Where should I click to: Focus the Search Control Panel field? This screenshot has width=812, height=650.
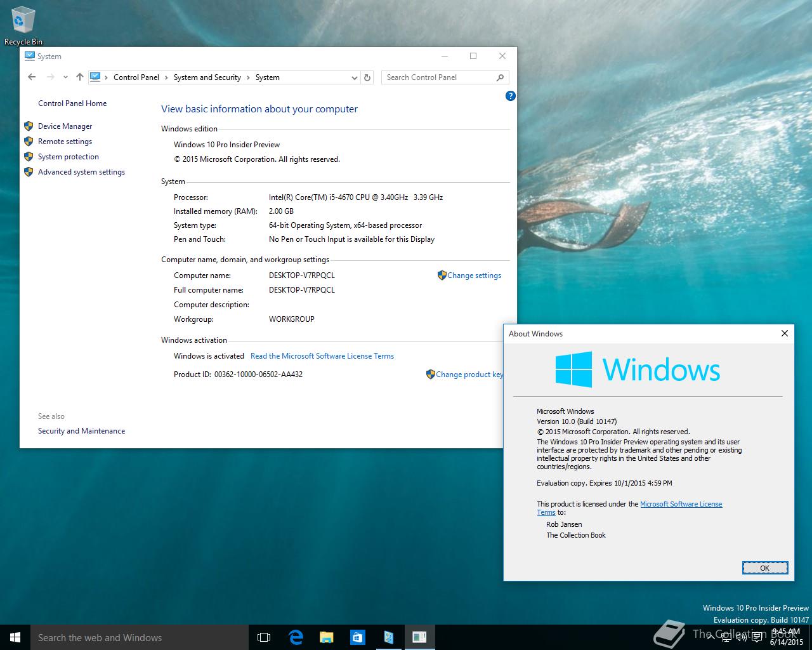pyautogui.click(x=445, y=77)
